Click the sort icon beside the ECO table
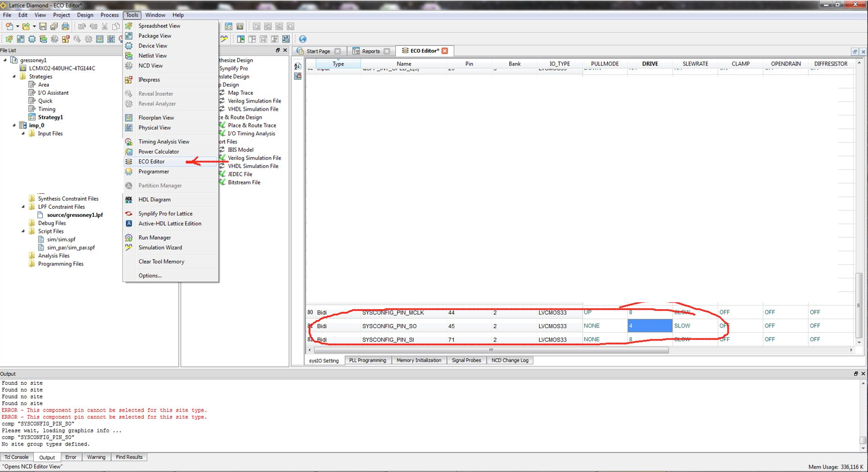This screenshot has height=472, width=868. pos(297,66)
